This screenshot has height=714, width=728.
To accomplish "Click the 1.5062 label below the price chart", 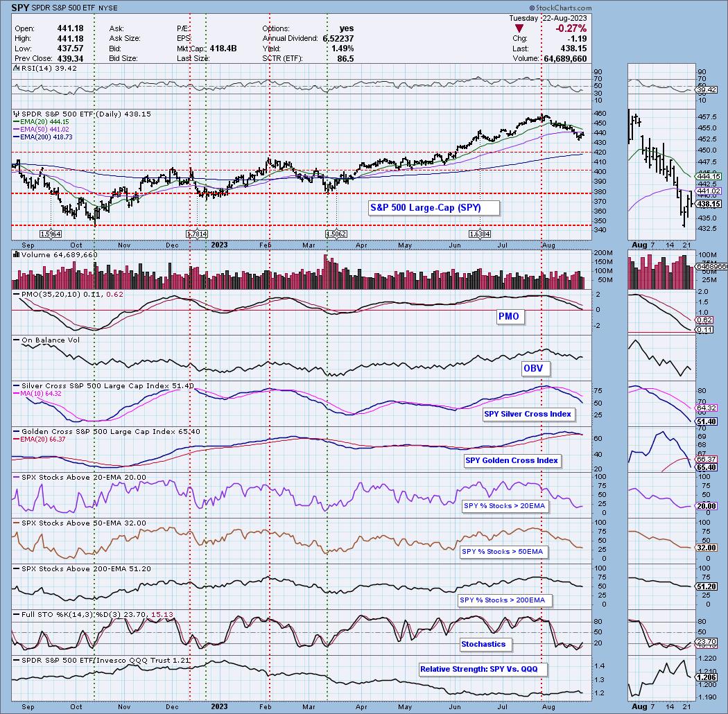I will coord(336,234).
